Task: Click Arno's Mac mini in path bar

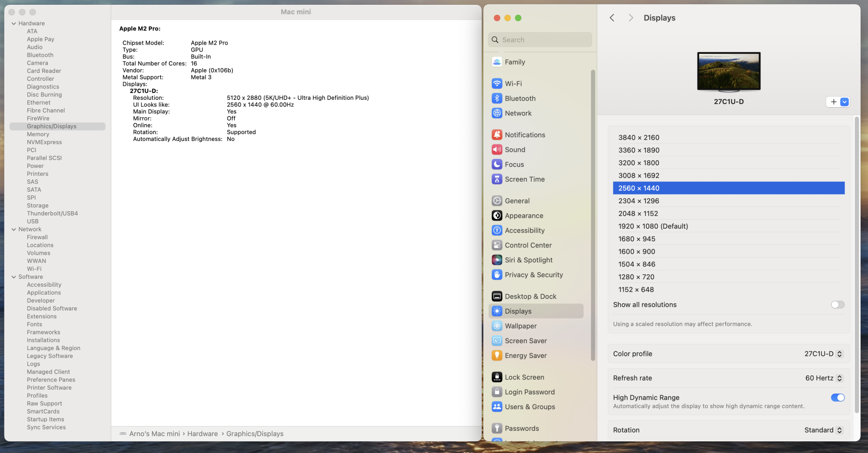Action: coord(155,434)
